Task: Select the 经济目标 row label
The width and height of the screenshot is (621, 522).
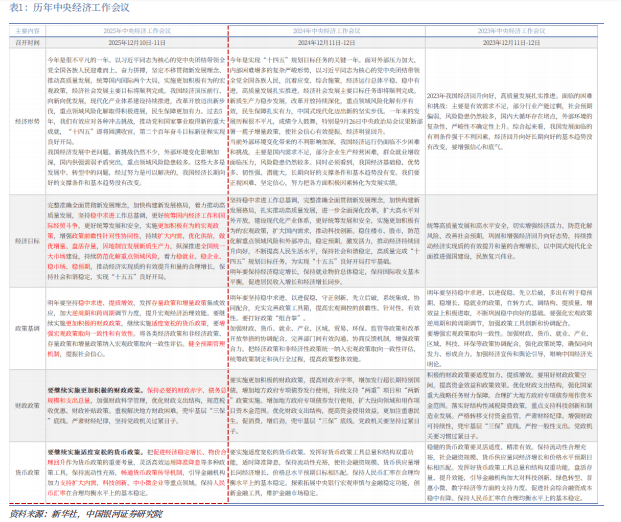Action: [x=27, y=241]
